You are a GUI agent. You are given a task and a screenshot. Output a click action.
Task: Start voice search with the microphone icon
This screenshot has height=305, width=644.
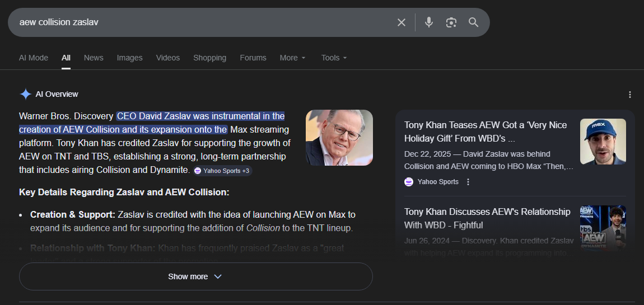tap(429, 22)
